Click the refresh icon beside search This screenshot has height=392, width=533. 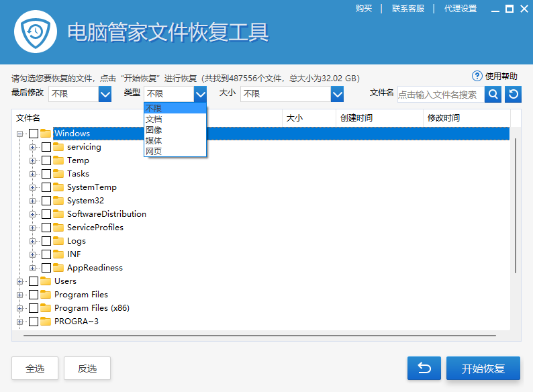[x=513, y=95]
